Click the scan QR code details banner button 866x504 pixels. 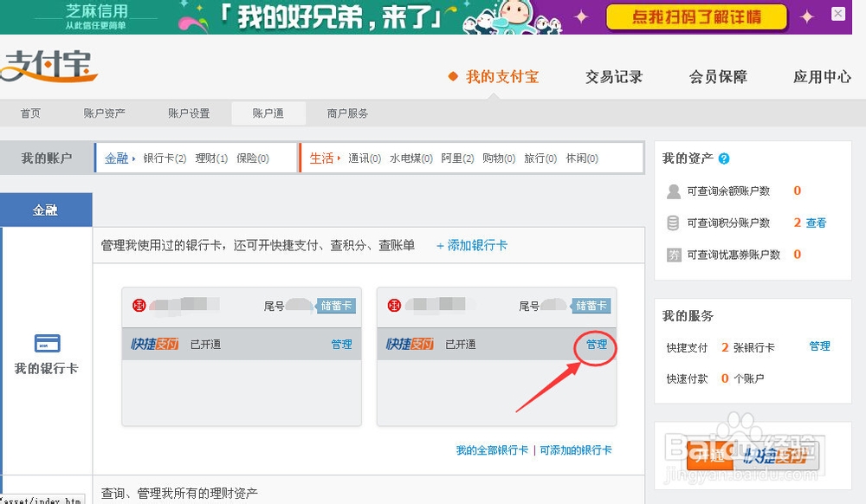pos(696,17)
